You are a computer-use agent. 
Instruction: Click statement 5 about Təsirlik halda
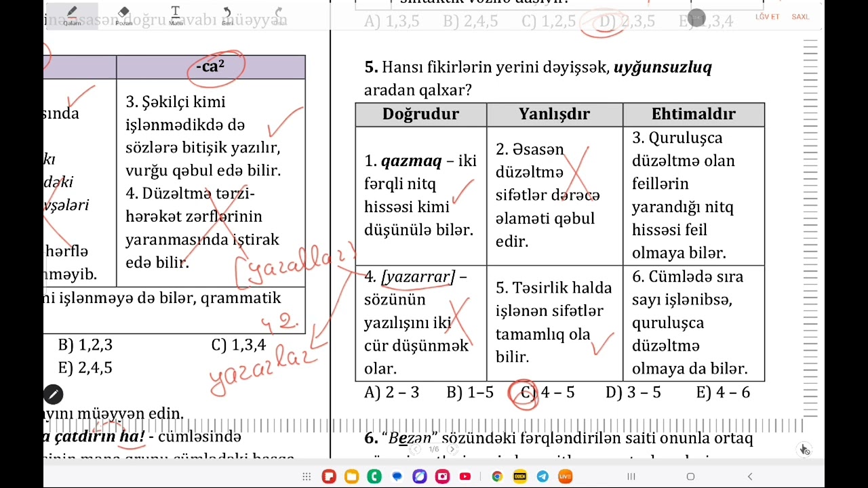pyautogui.click(x=555, y=323)
